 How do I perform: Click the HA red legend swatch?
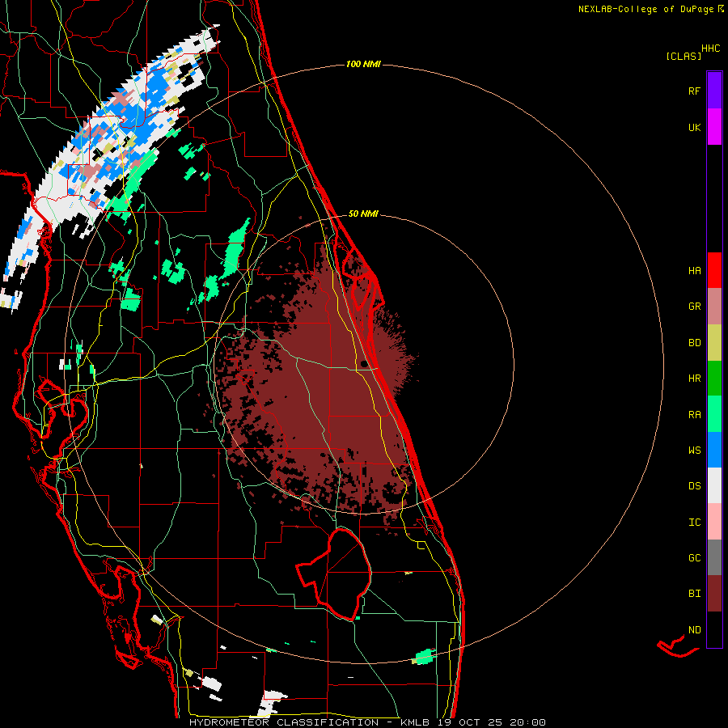(714, 270)
